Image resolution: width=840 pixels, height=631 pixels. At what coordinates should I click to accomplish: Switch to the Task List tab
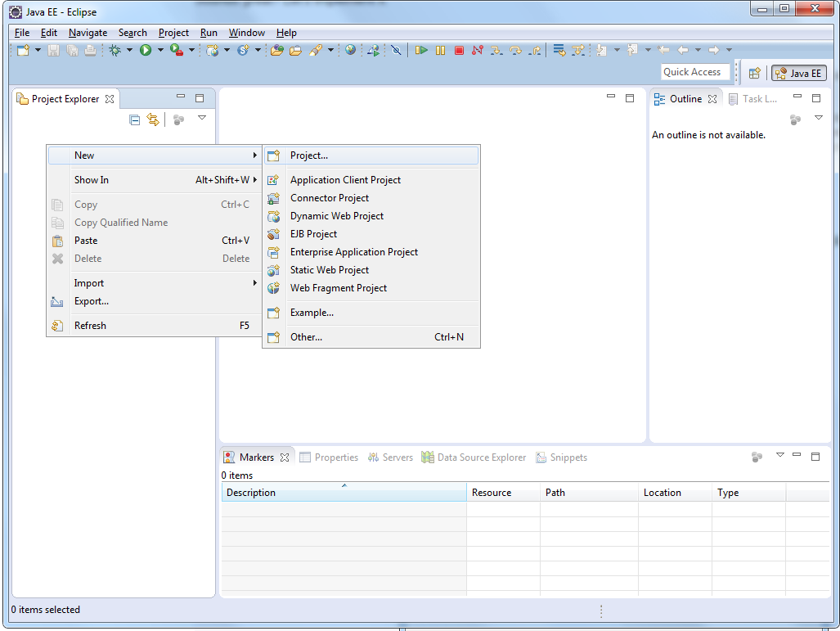(752, 99)
